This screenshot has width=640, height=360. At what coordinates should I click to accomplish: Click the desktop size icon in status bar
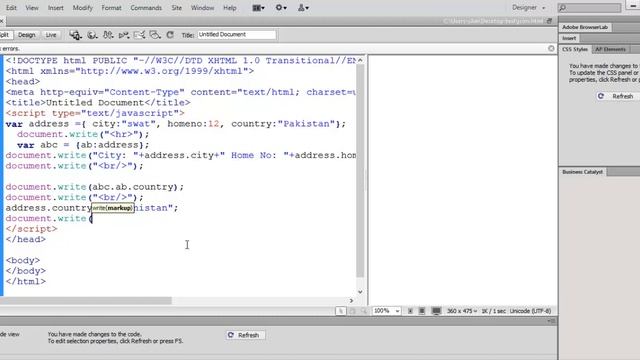[436, 311]
